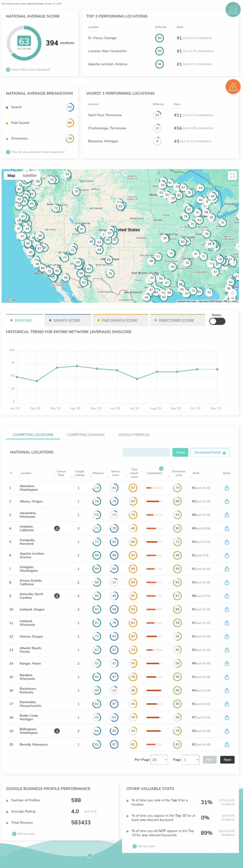Open the Competing Domains tab

click(86, 435)
